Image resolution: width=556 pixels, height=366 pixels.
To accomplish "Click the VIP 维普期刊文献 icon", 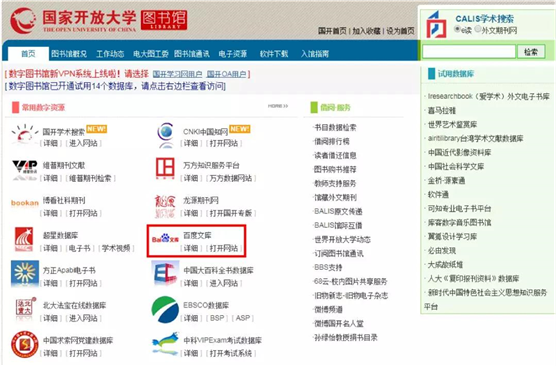I will pyautogui.click(x=25, y=169).
